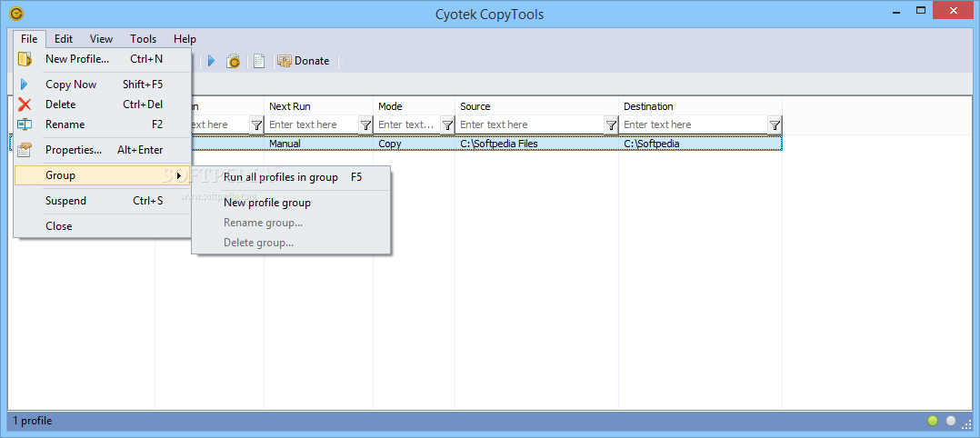The height and width of the screenshot is (438, 980).
Task: Click the Destination column header
Action: [x=701, y=106]
